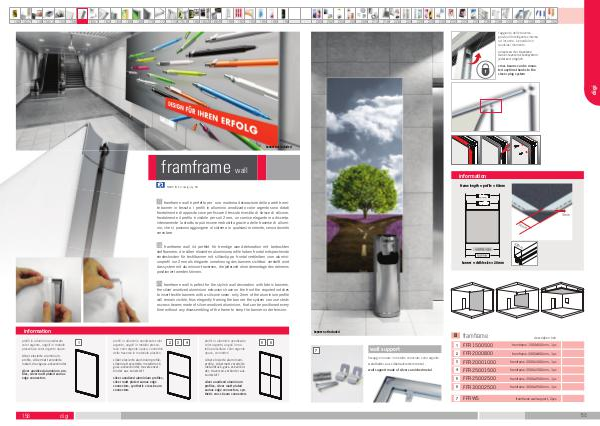This screenshot has width=600, height=426.
Task: Select the FFR 25001500 table row
Action: (518, 370)
